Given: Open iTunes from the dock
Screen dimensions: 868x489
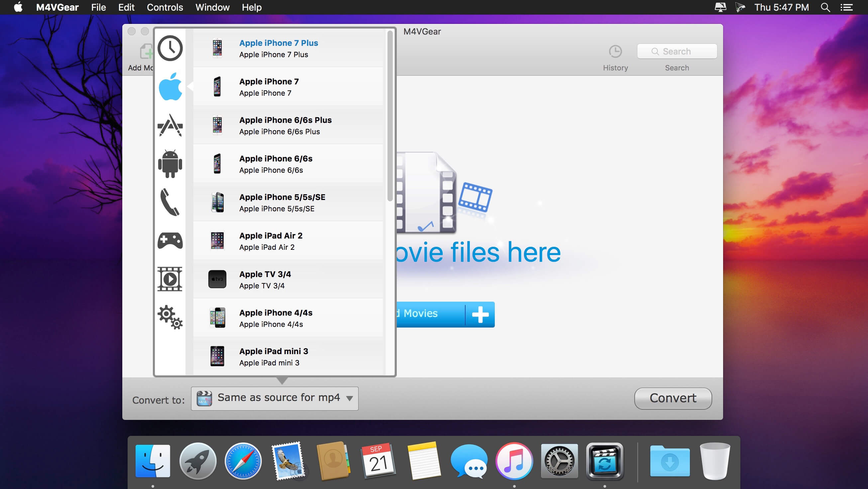Looking at the screenshot, I should (x=514, y=461).
